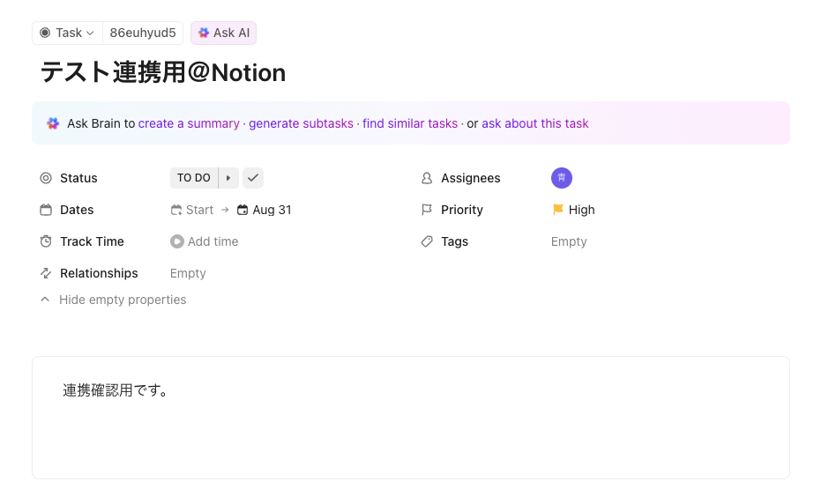Click the Priority flag outline icon

click(x=427, y=210)
